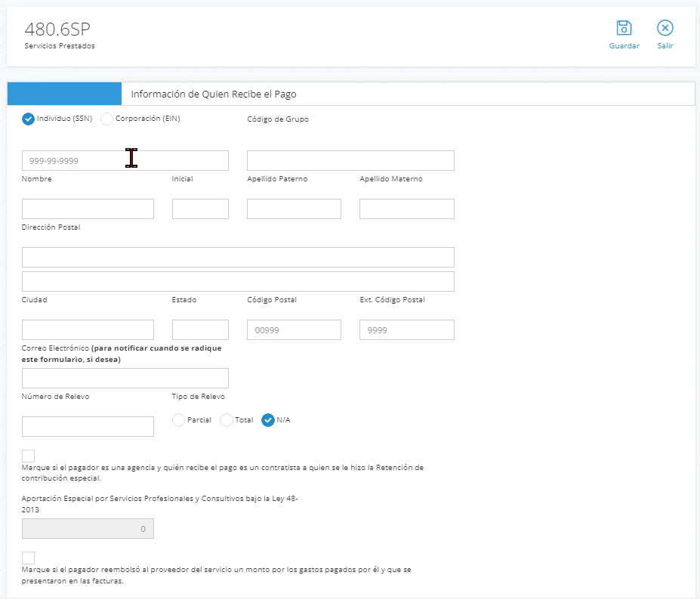Click the first Dirección Postal line

coord(238,258)
